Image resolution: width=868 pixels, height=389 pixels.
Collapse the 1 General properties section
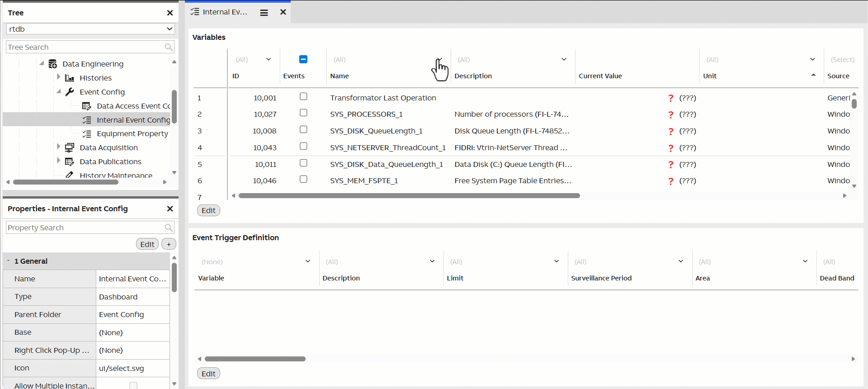(8, 261)
